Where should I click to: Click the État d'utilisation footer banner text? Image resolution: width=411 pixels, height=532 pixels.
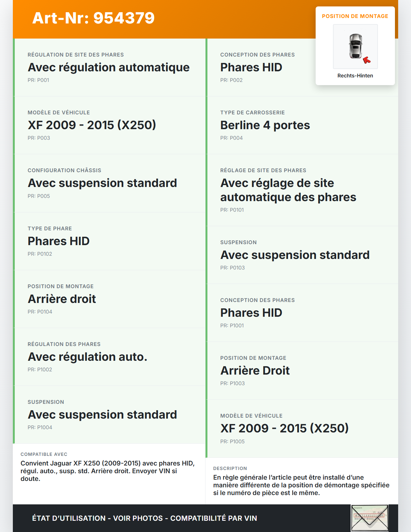[x=144, y=518]
